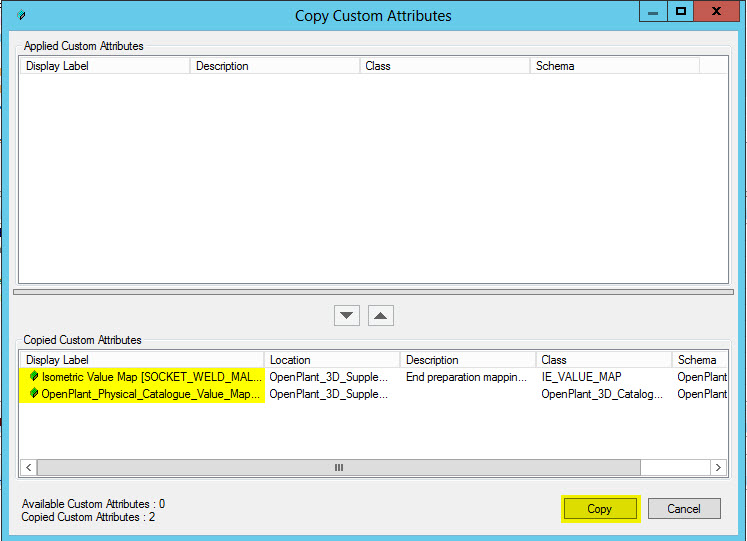Select the Isometric Value Map attribute row

point(150,377)
